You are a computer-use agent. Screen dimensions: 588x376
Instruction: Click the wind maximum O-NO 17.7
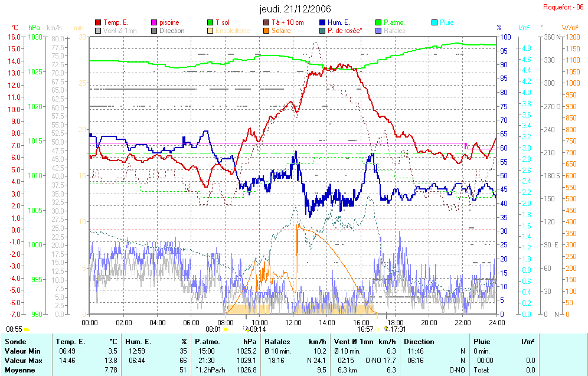381,361
